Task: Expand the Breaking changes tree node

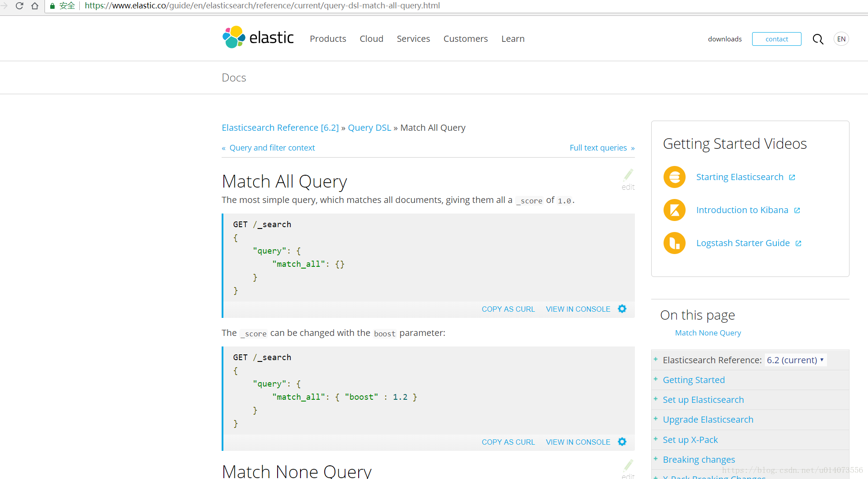Action: (656, 459)
